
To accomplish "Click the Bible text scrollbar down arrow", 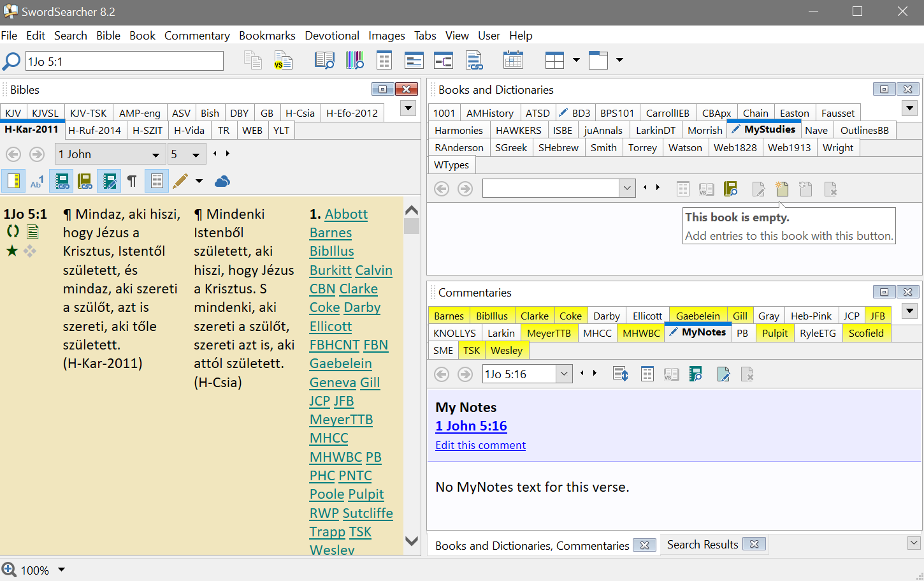I will (x=412, y=541).
